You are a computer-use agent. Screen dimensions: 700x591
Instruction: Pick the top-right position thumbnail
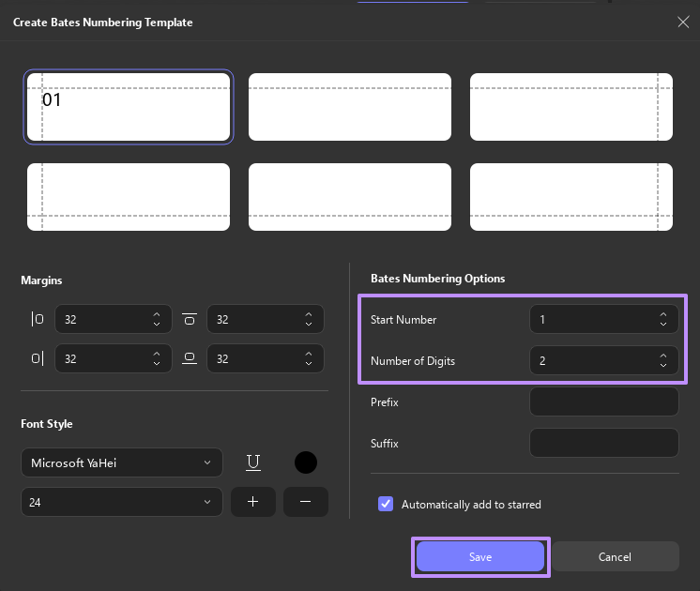coord(571,107)
